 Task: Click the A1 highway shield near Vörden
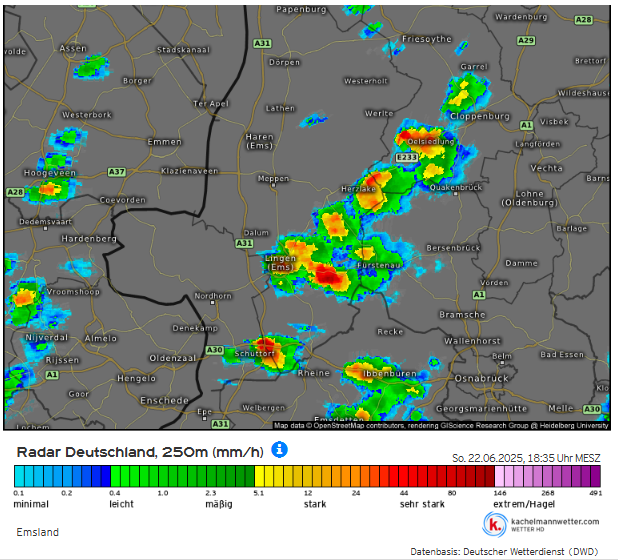[x=479, y=294]
